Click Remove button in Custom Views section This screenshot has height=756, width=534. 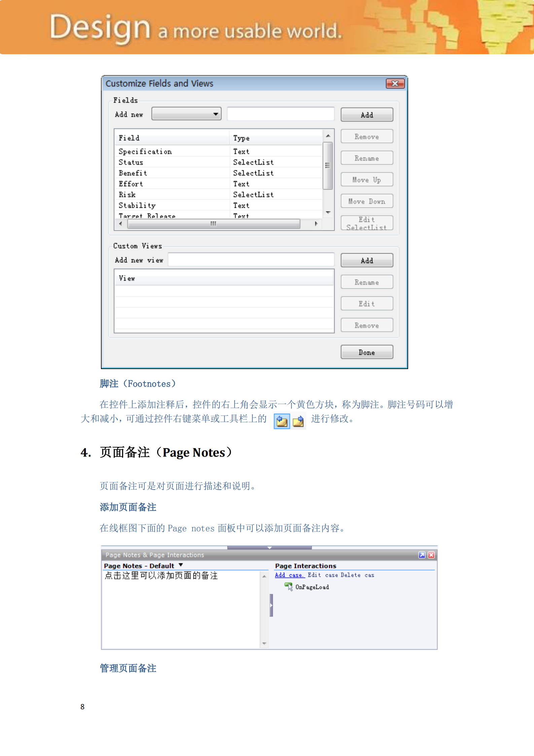click(367, 325)
